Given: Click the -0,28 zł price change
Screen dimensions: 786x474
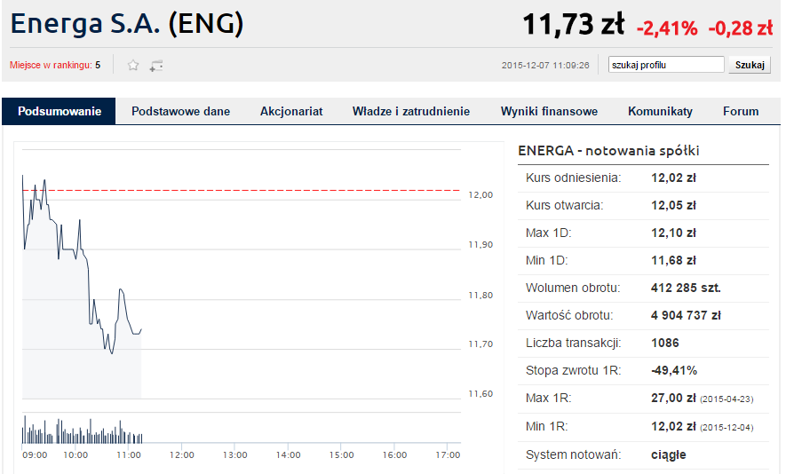Looking at the screenshot, I should [740, 28].
